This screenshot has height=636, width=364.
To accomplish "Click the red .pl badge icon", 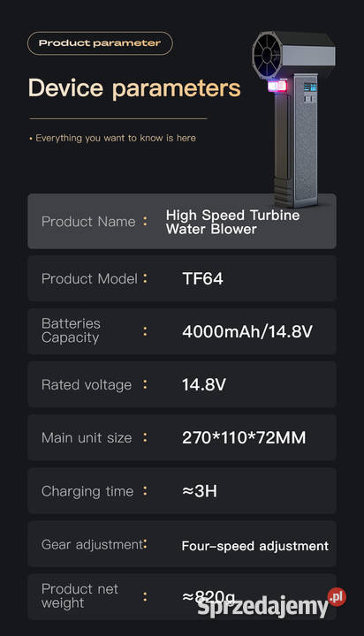I will pyautogui.click(x=337, y=596).
